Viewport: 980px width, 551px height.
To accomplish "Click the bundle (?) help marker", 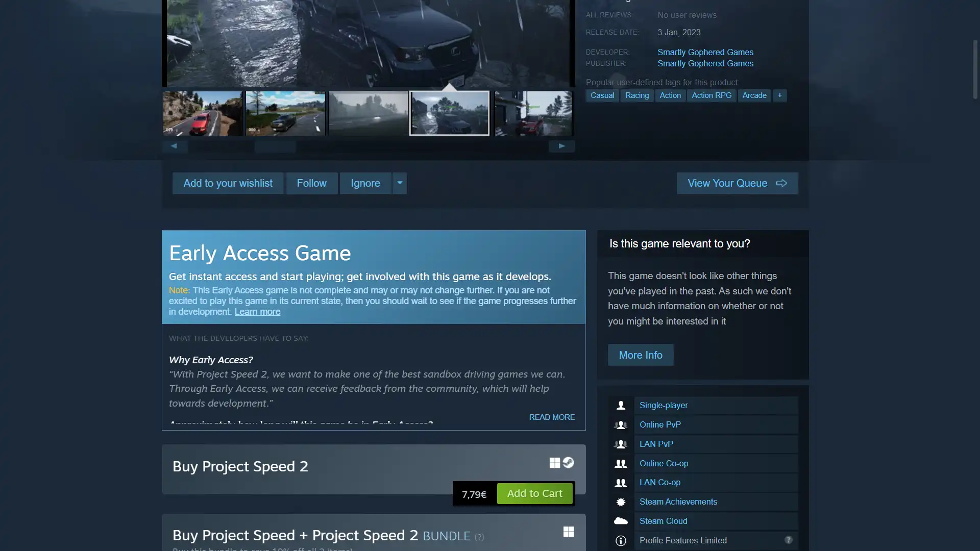I will (479, 537).
